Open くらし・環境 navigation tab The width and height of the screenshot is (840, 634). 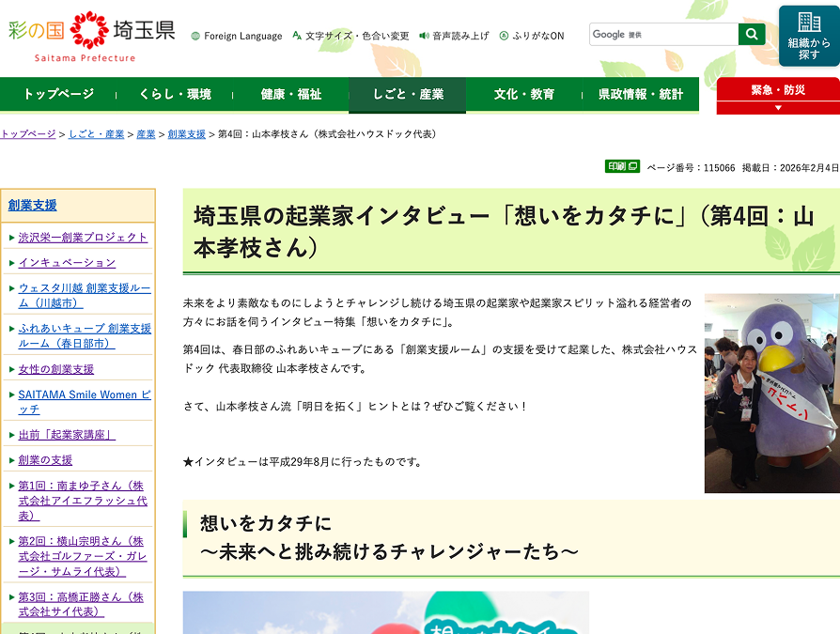[x=175, y=95]
